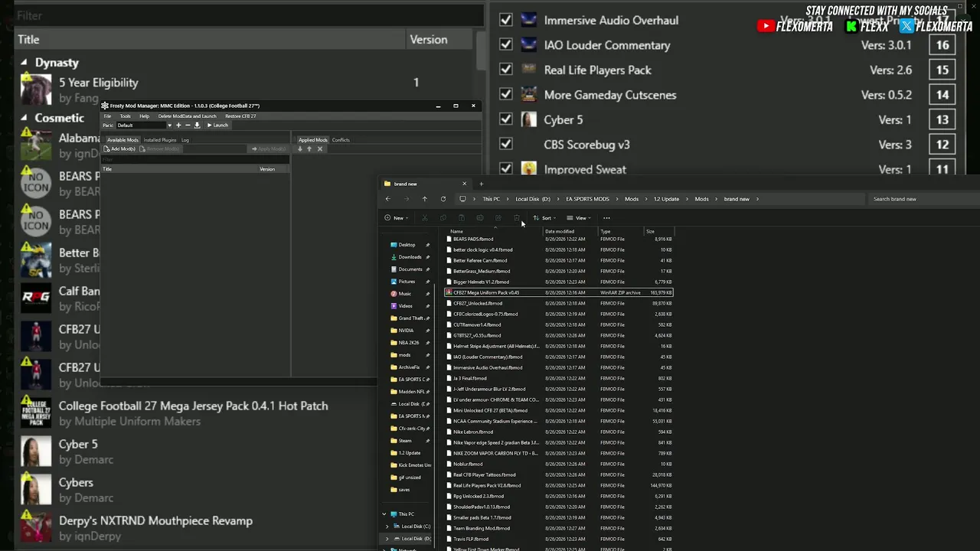Image resolution: width=980 pixels, height=551 pixels.
Task: Click the import pack download icon in Frosty
Action: pyautogui.click(x=197, y=126)
